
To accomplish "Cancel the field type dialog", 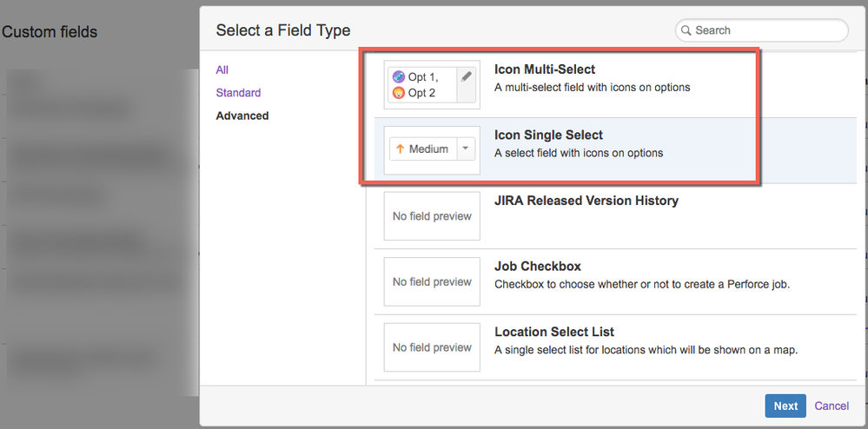I will (832, 406).
